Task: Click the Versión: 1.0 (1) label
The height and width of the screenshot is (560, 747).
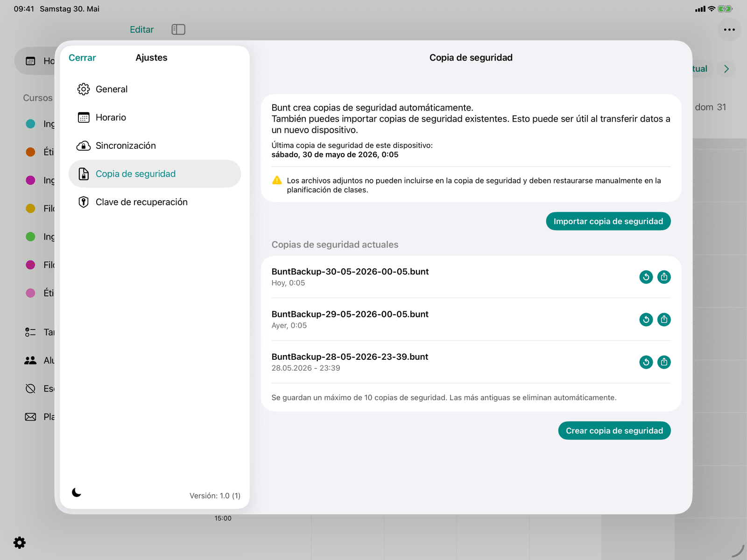Action: 215,496
